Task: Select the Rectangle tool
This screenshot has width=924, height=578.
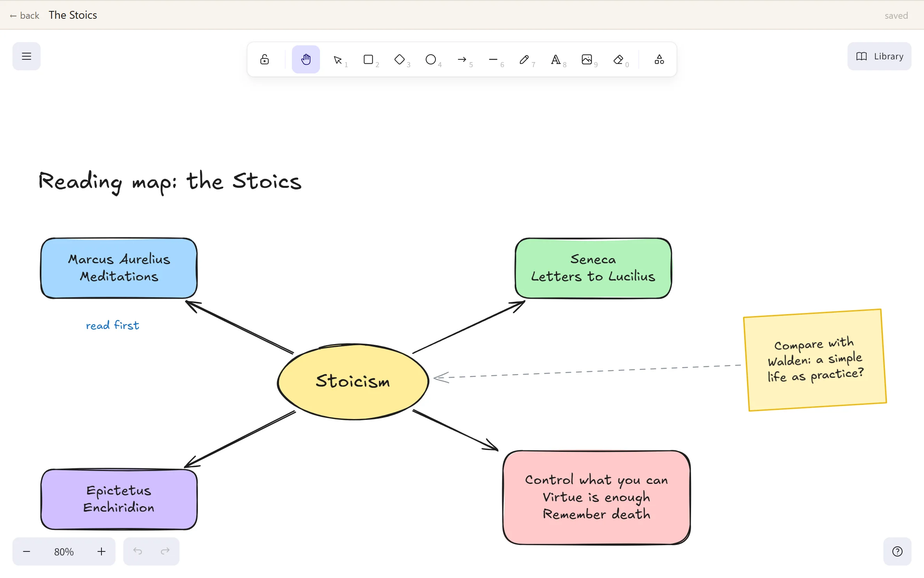Action: pos(369,59)
